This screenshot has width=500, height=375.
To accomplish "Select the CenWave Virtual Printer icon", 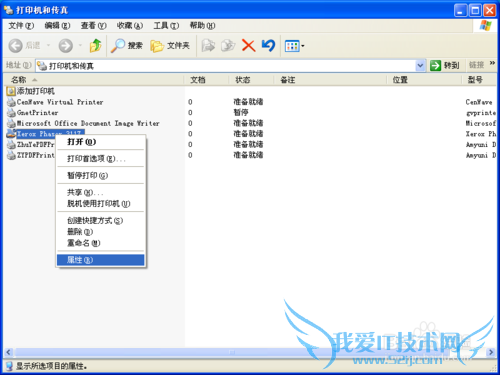I will point(11,102).
